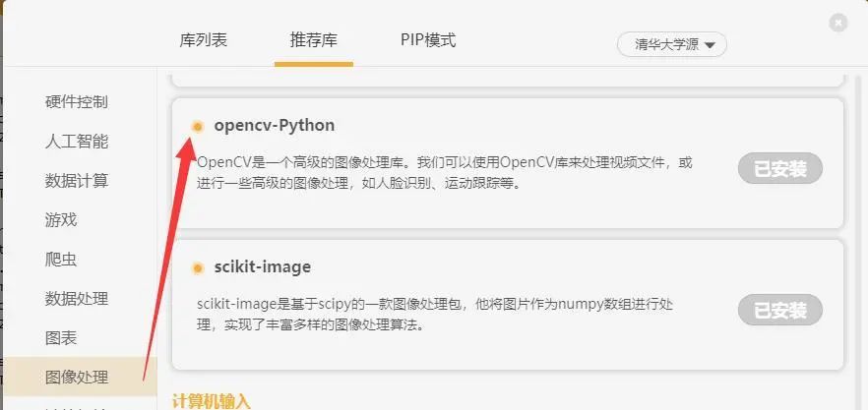The image size is (868, 410).
Task: Click 已安装 button for opencv-Python
Action: 780,169
